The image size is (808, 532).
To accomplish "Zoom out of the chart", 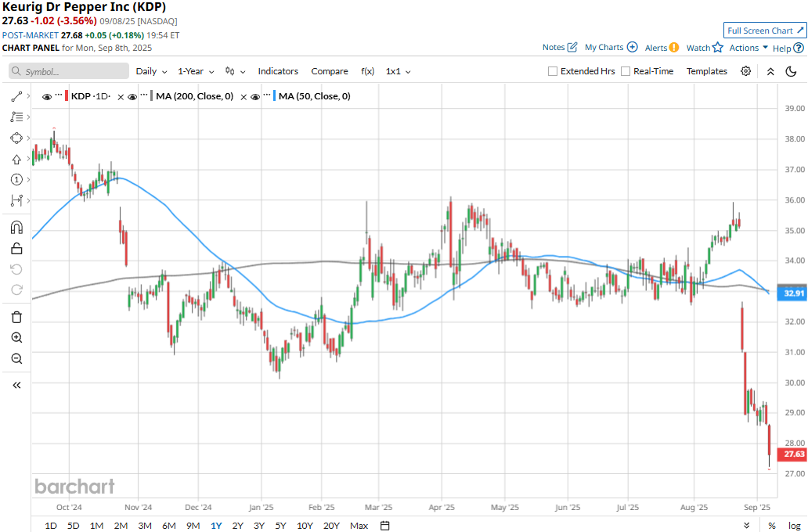I will pyautogui.click(x=16, y=358).
